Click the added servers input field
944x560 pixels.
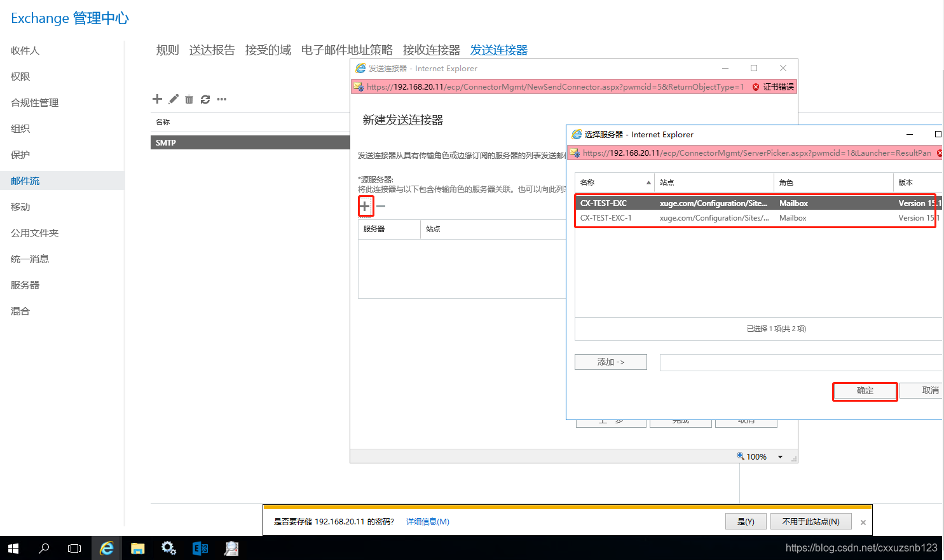802,362
